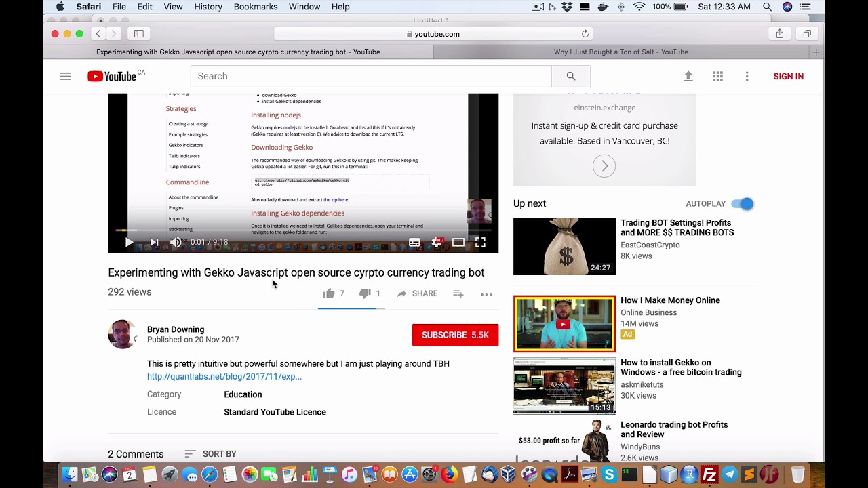868x488 pixels.
Task: Enter full screen mode
Action: click(480, 242)
